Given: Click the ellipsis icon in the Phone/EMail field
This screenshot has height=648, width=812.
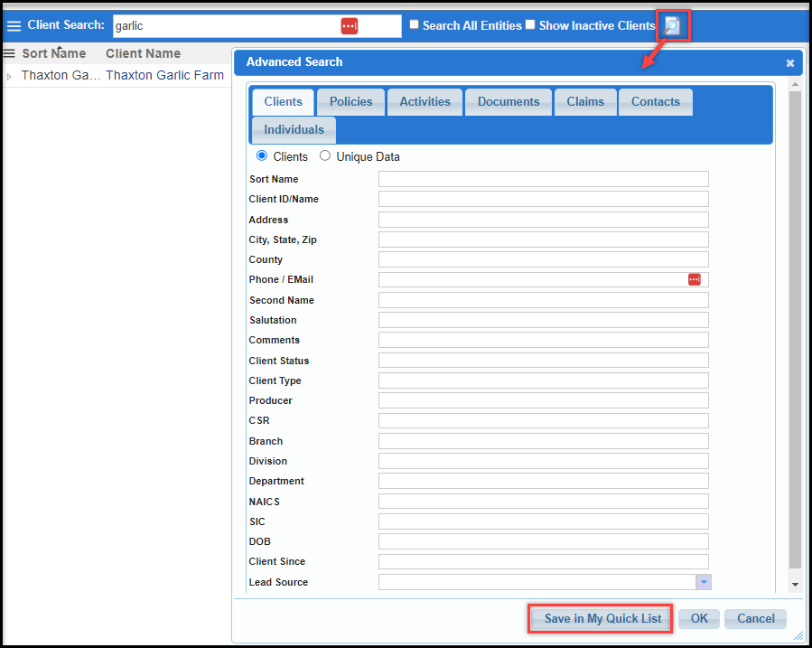Looking at the screenshot, I should (694, 279).
